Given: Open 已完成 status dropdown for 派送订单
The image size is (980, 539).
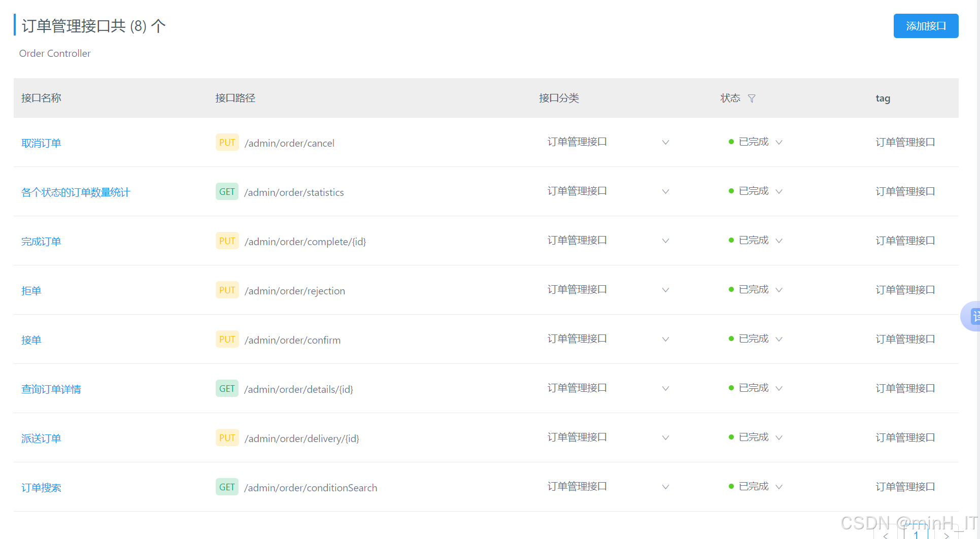Looking at the screenshot, I should (756, 437).
